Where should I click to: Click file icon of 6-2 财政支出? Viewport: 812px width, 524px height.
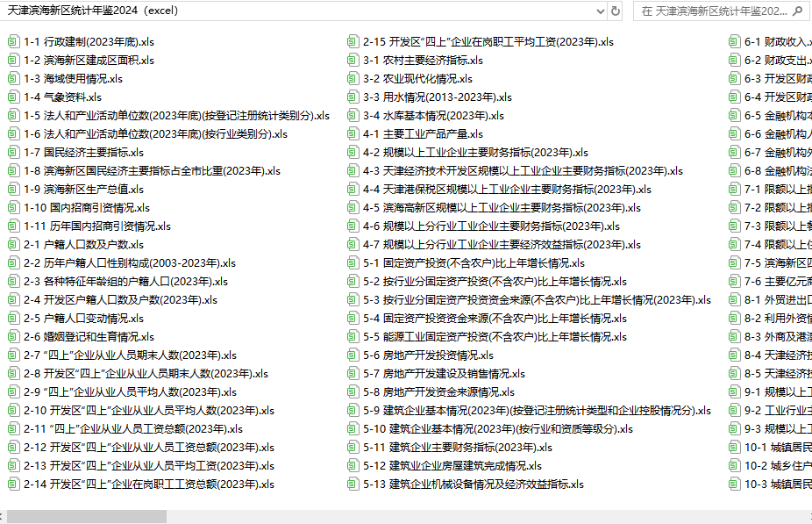click(735, 60)
